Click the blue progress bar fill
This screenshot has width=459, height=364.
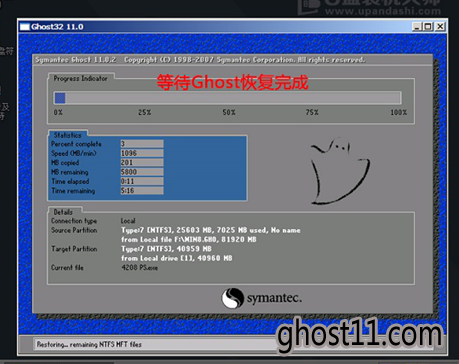tap(60, 98)
